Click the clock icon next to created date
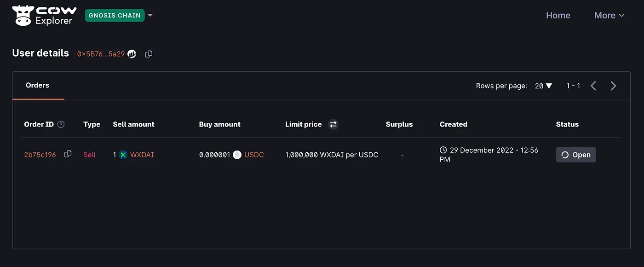 pyautogui.click(x=443, y=150)
